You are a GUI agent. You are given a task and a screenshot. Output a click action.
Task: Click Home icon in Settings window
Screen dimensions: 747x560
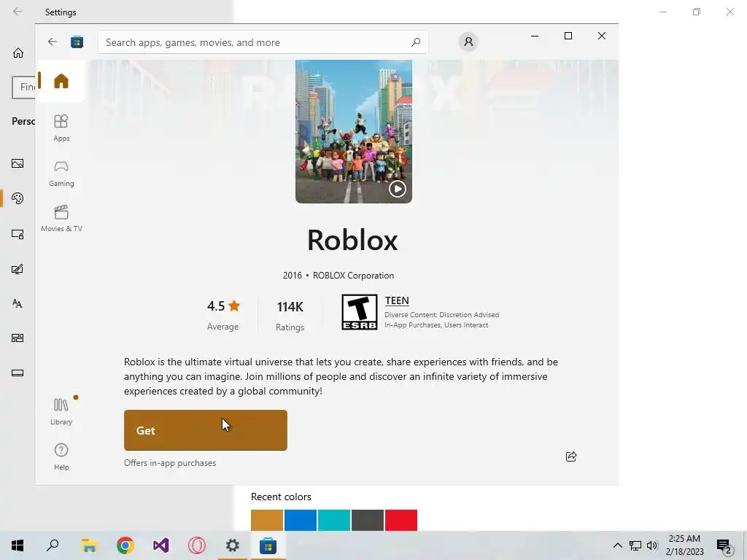coord(18,52)
